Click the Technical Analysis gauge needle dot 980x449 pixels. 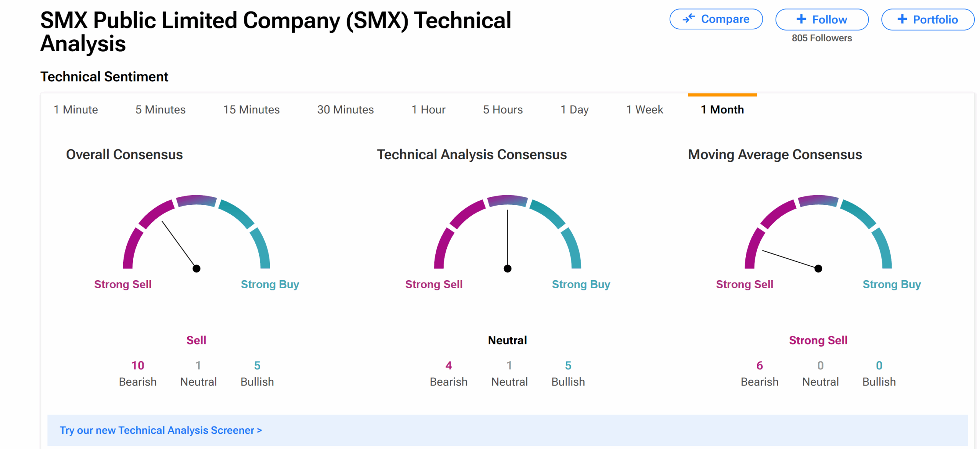(508, 268)
